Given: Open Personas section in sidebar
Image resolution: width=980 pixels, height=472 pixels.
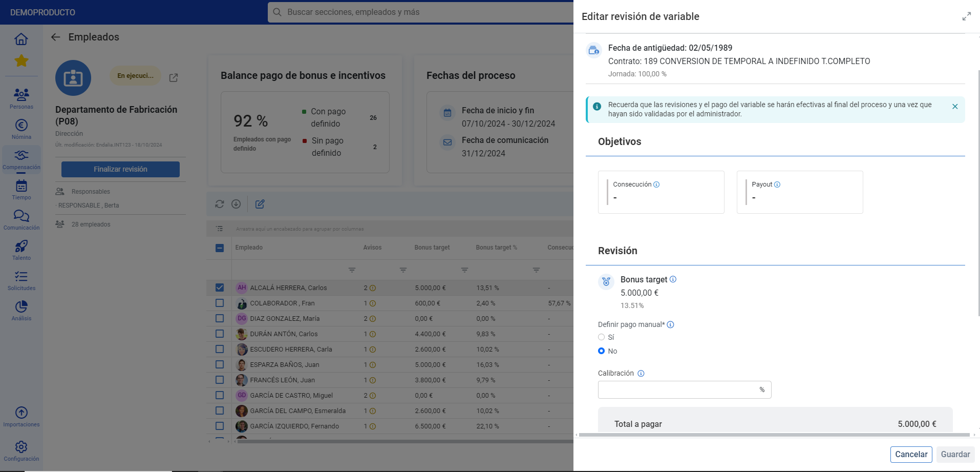Looking at the screenshot, I should coord(21,98).
